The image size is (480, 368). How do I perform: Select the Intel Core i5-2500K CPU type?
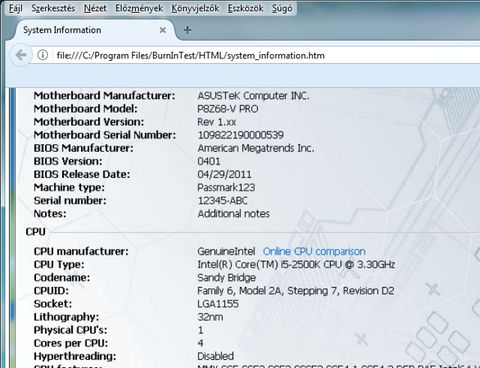click(296, 265)
